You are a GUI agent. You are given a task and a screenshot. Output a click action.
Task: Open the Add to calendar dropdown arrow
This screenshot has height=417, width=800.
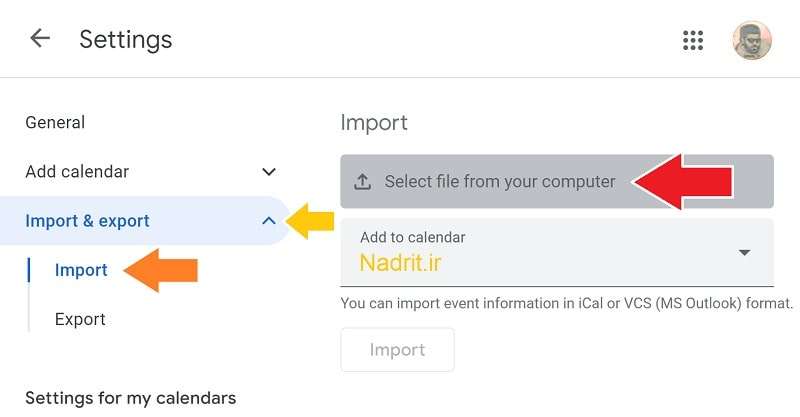coord(744,253)
